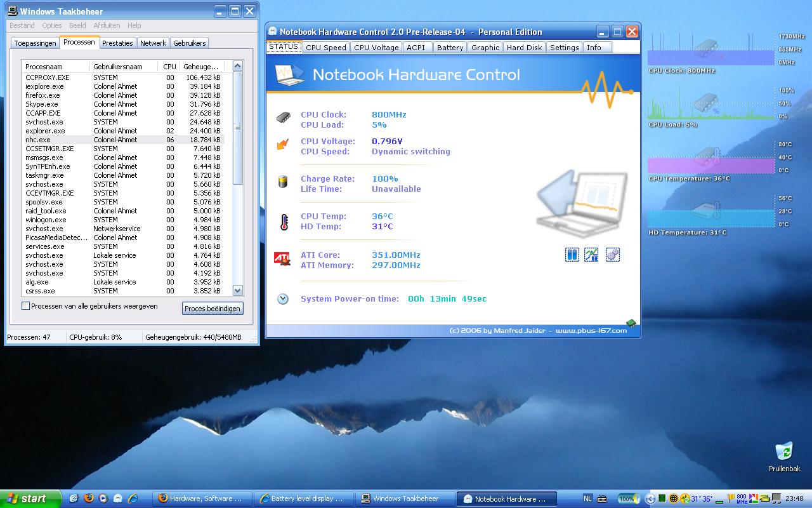Switch to the Prestaties tab
The width and height of the screenshot is (812, 508).
tap(117, 43)
